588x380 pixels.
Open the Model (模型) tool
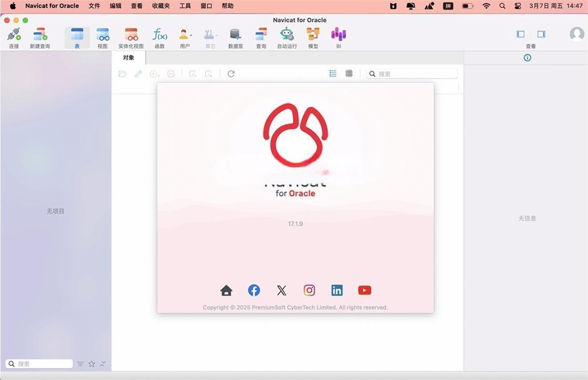[x=313, y=38]
